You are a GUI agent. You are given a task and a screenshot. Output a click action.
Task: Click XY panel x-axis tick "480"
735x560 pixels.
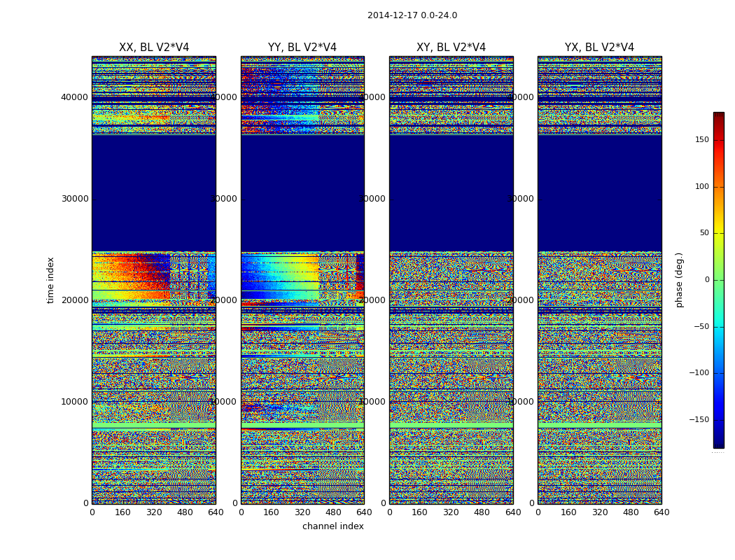482,512
